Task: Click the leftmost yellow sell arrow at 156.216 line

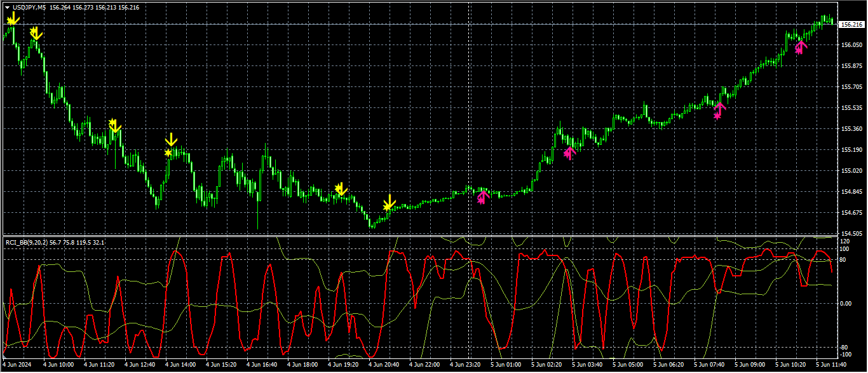Action: pos(12,19)
